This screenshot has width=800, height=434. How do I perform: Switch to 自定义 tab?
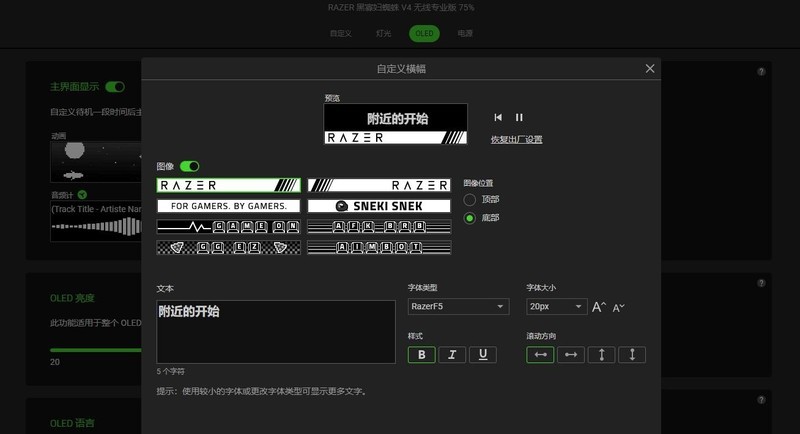340,34
